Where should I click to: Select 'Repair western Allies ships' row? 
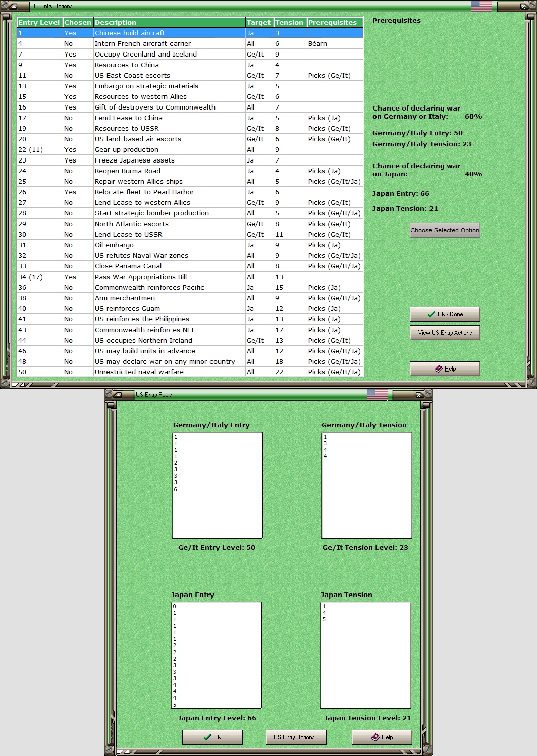point(190,181)
